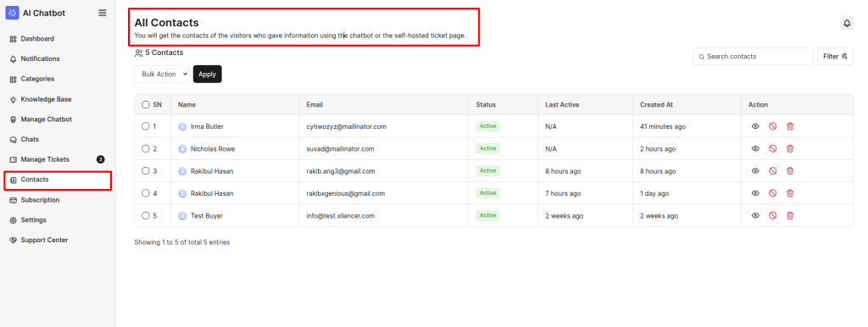
Task: View rakibxgenious@gmail.com contact eye icon
Action: click(755, 193)
